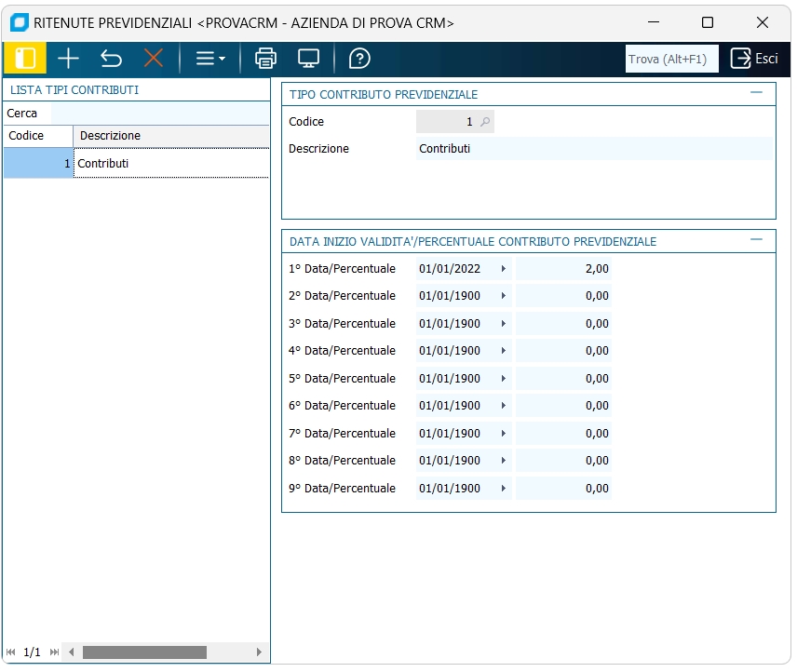The height and width of the screenshot is (672, 797).
Task: Toggle the yellow list panel icon
Action: 25,59
